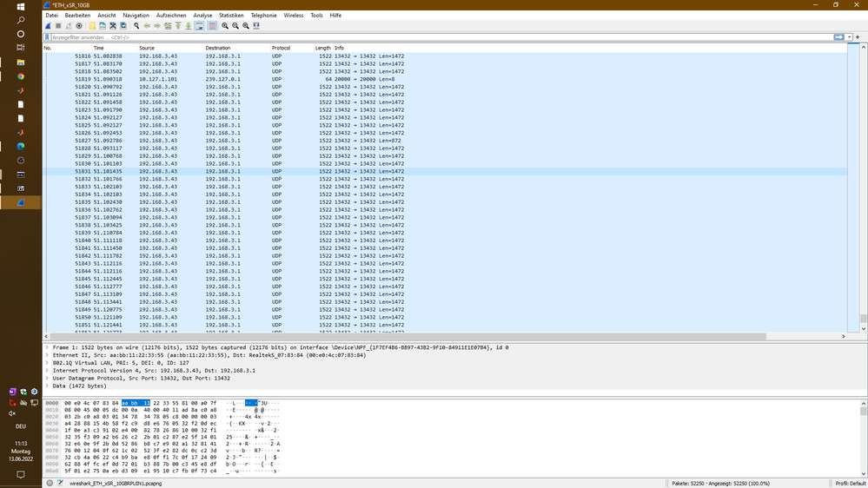The width and height of the screenshot is (868, 488).
Task: Sort packets by Protocol column header
Action: (281, 48)
